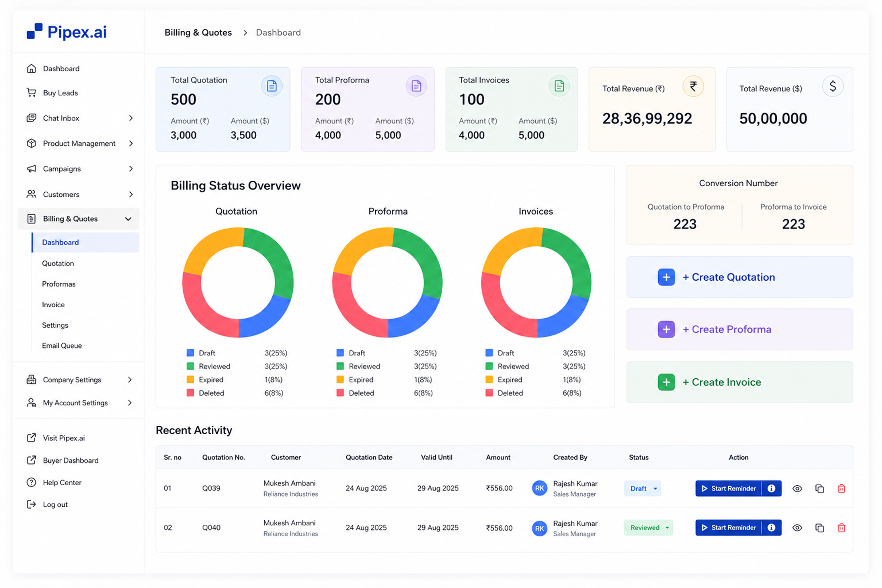Click the Create Quotation button
This screenshot has height=588, width=882.
coord(739,277)
